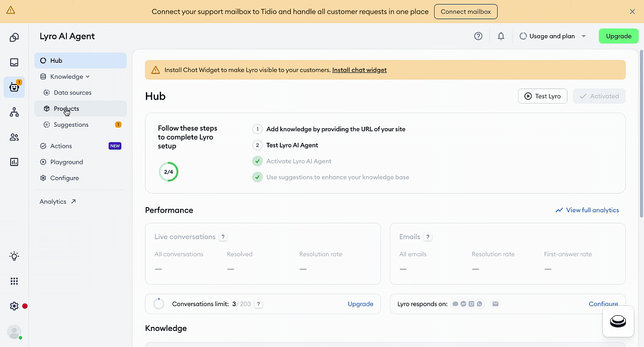Click the page vertical scrollbar
Viewport: 644px width, 347px height.
coord(641,133)
